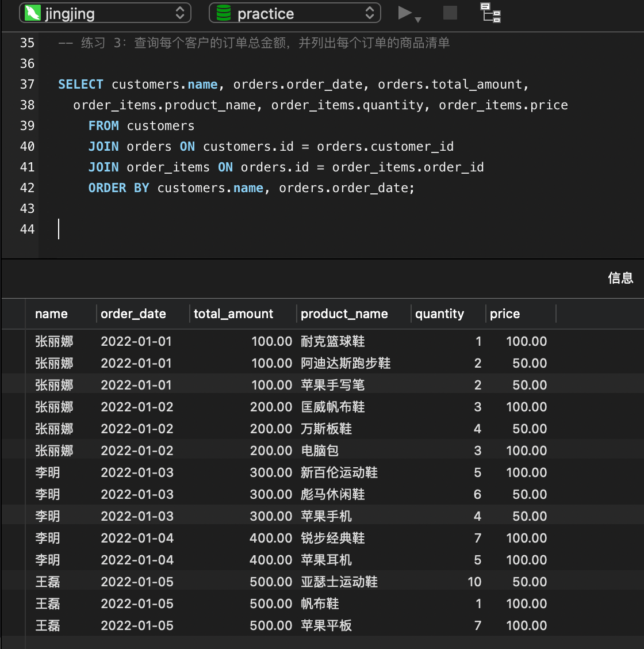
Task: Click the Stop execution square button
Action: coord(450,13)
